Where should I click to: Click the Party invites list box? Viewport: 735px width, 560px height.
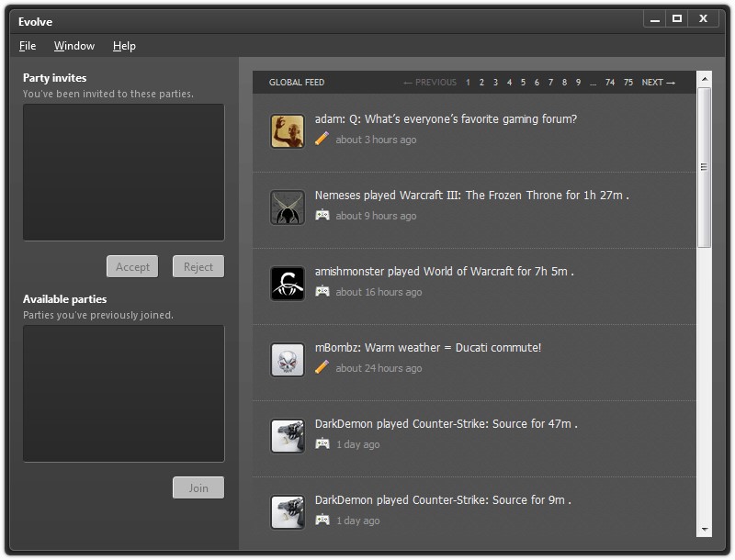coord(124,173)
